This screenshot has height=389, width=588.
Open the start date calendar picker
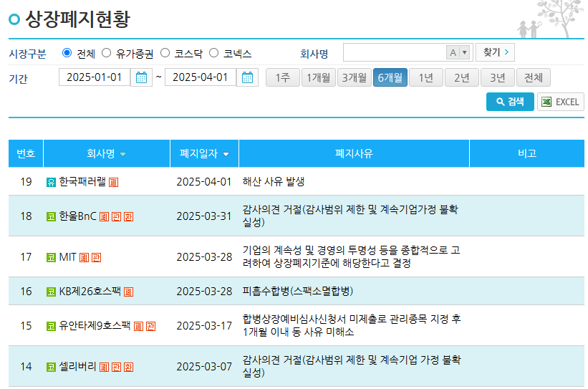tap(141, 77)
